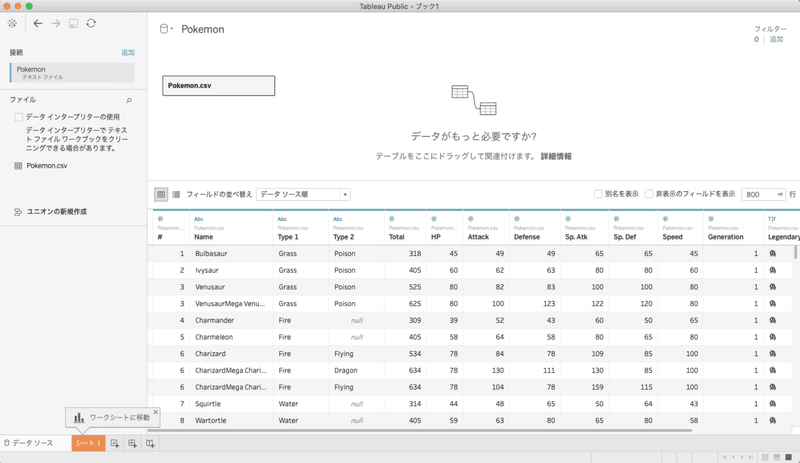Click the arrow in rows input field
800x463 pixels.
[780, 194]
